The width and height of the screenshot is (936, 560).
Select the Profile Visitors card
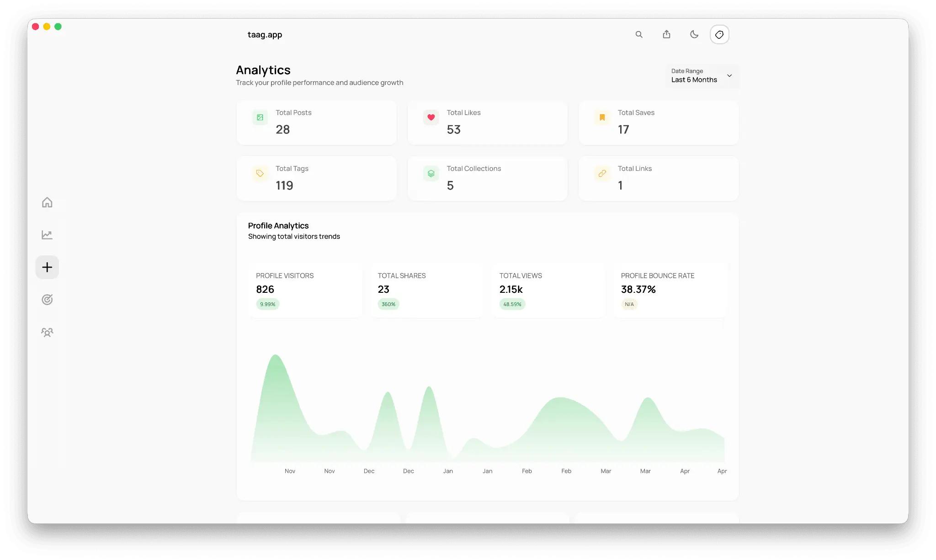[x=305, y=290]
